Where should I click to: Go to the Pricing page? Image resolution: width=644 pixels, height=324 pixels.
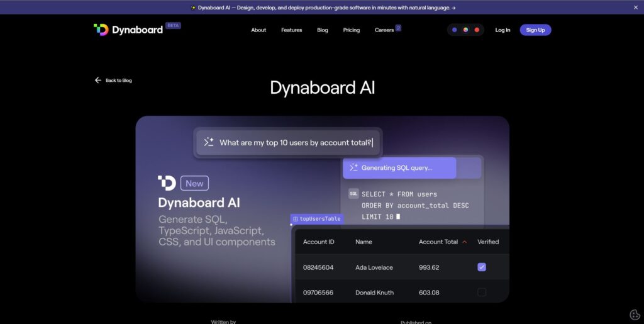click(352, 30)
